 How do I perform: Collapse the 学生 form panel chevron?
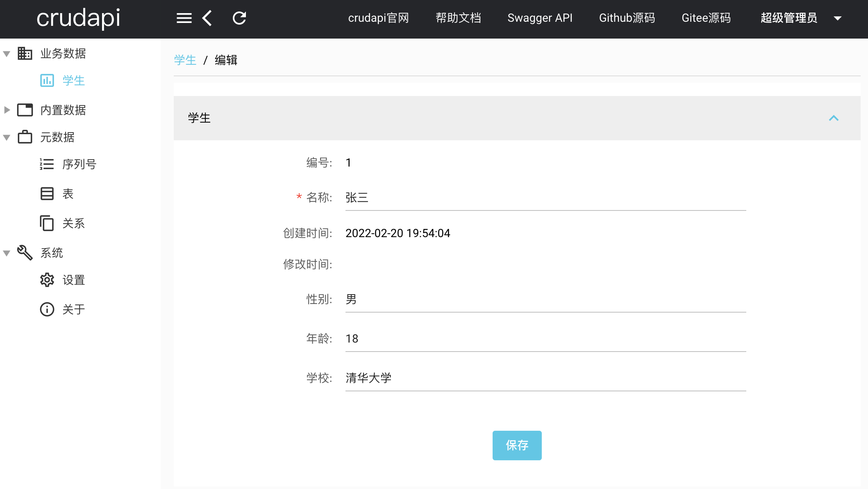[x=834, y=118]
